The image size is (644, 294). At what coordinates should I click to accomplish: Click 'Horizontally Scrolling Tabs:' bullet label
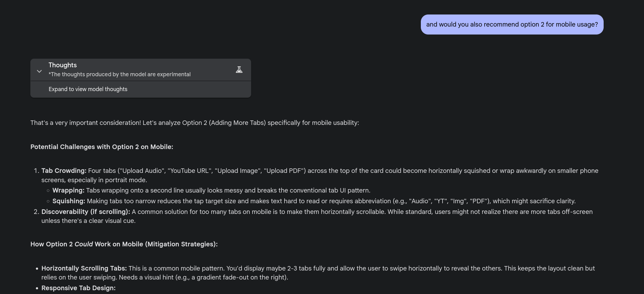(x=84, y=268)
